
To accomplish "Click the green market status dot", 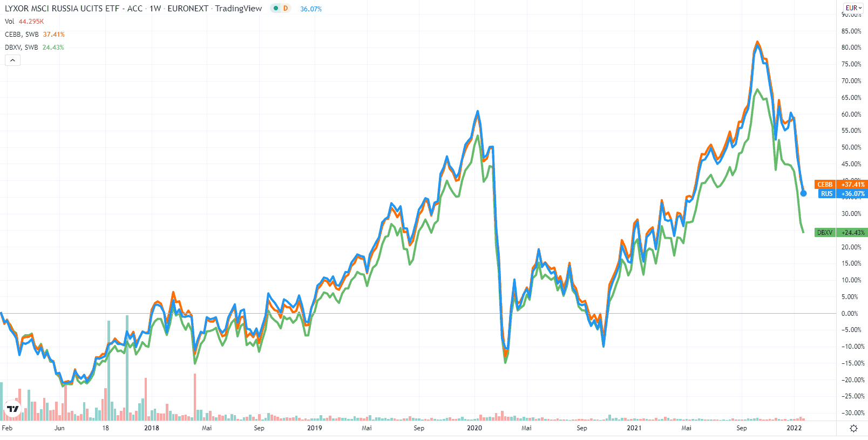I will point(276,9).
